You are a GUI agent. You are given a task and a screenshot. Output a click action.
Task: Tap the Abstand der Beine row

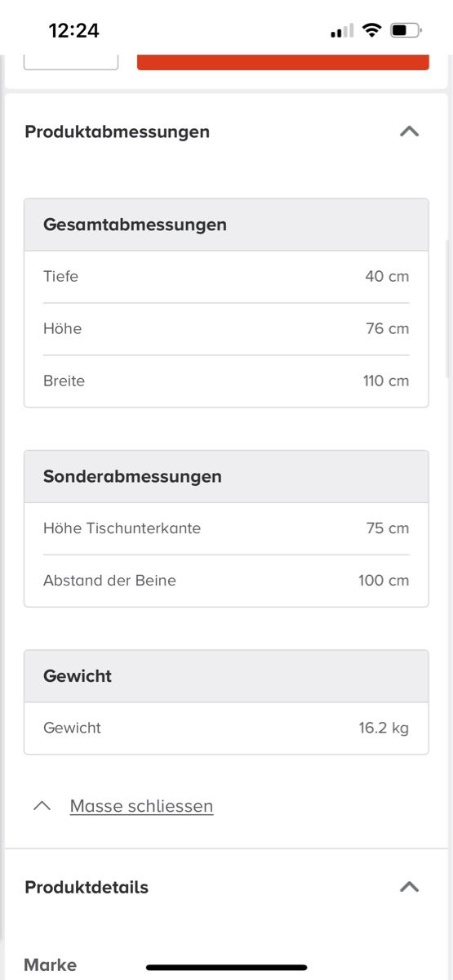226,581
